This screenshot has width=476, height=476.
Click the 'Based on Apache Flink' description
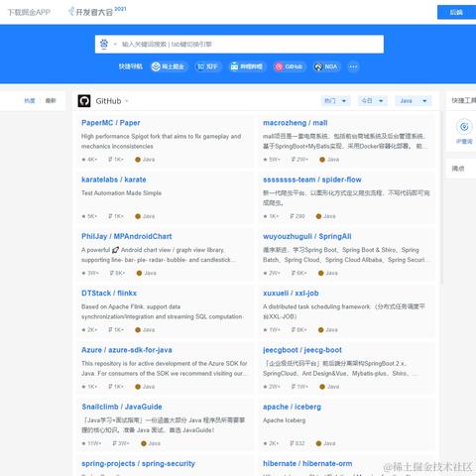(x=162, y=311)
